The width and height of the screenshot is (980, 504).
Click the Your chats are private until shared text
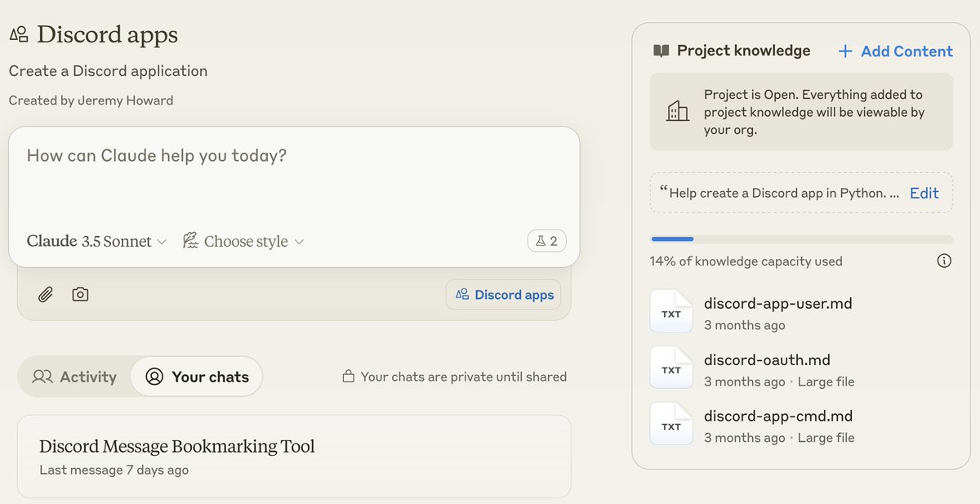coord(463,377)
